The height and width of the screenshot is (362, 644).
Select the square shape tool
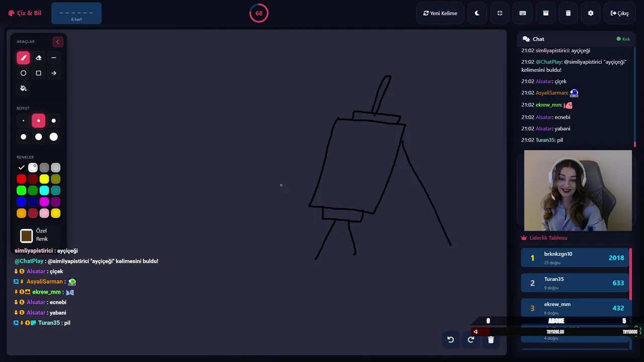point(38,73)
